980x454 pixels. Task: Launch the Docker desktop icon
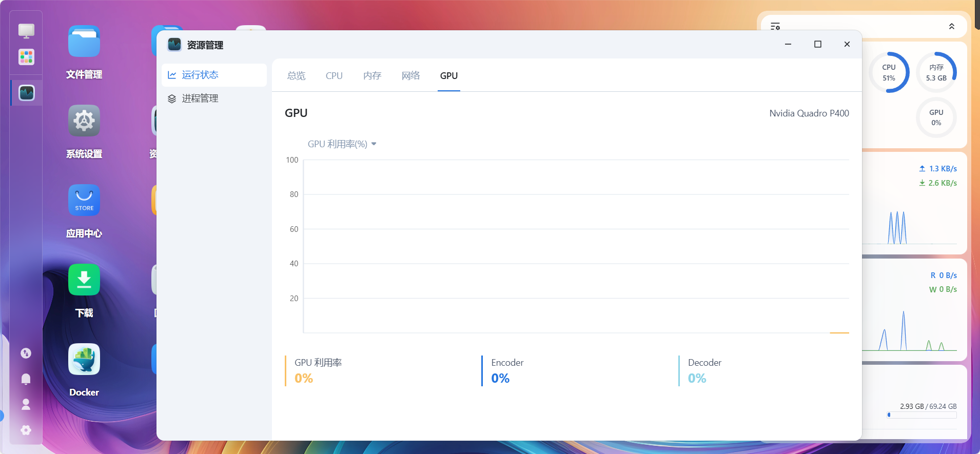click(84, 360)
